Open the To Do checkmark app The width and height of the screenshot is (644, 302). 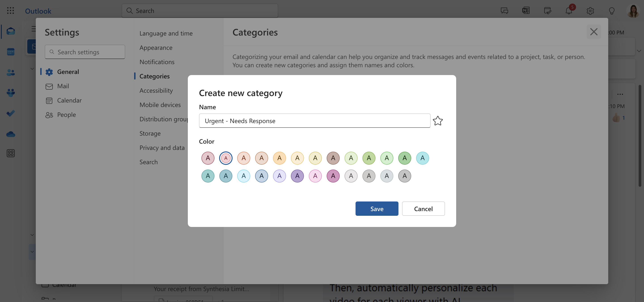[x=11, y=113]
